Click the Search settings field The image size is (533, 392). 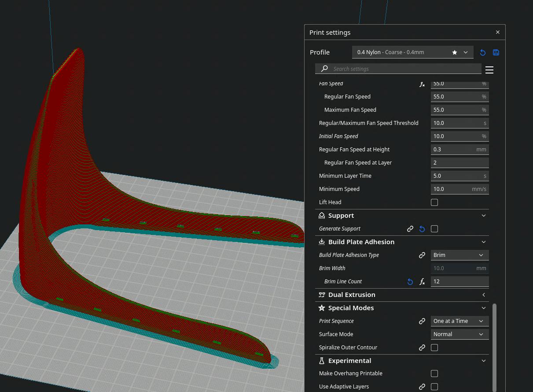[x=398, y=69]
